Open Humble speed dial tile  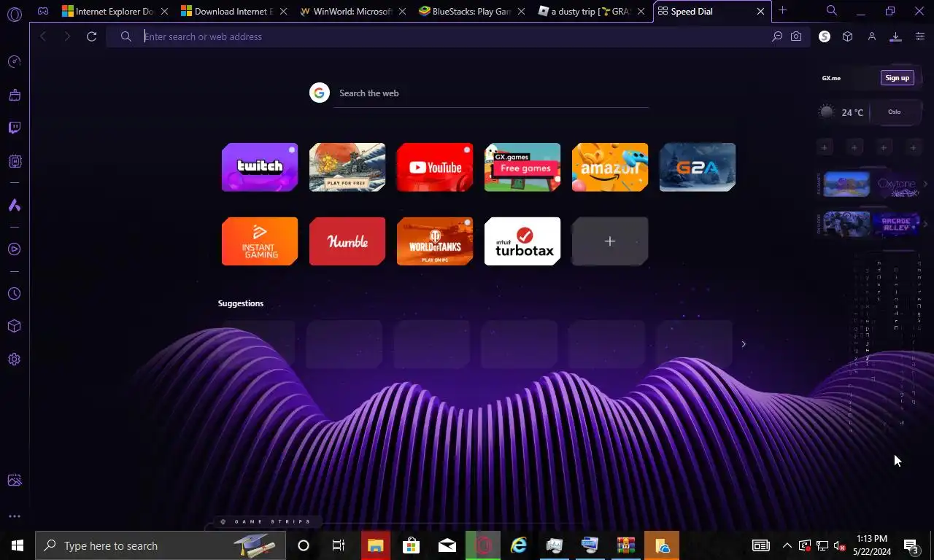click(347, 241)
